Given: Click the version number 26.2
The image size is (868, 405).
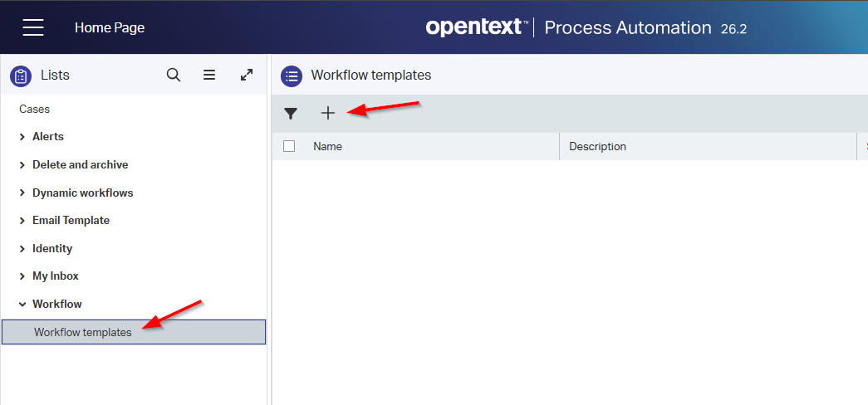Looking at the screenshot, I should coord(734,29).
